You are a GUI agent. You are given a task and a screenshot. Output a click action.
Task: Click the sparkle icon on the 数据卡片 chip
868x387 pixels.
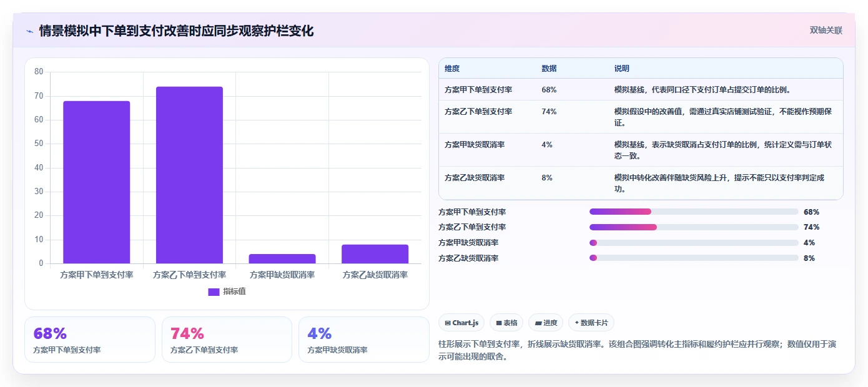pyautogui.click(x=576, y=323)
